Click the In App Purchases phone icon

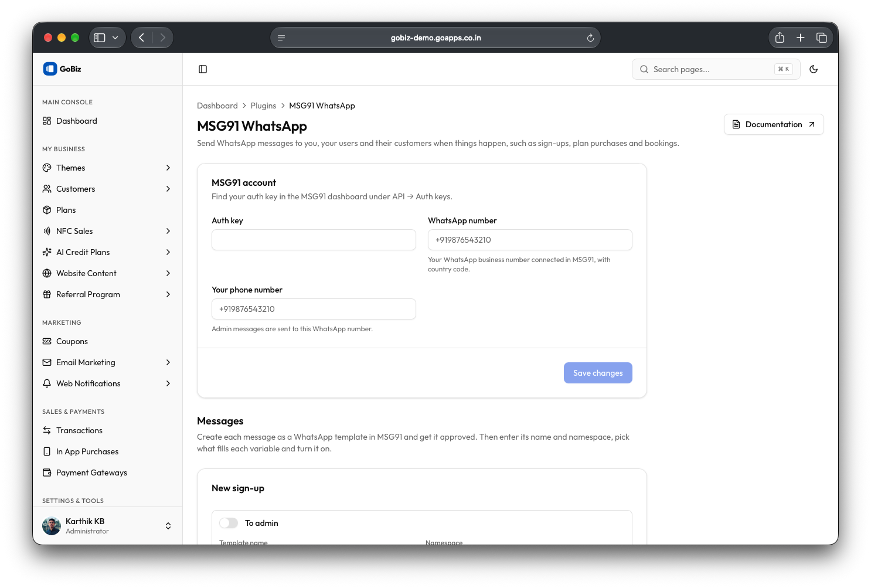pyautogui.click(x=47, y=451)
